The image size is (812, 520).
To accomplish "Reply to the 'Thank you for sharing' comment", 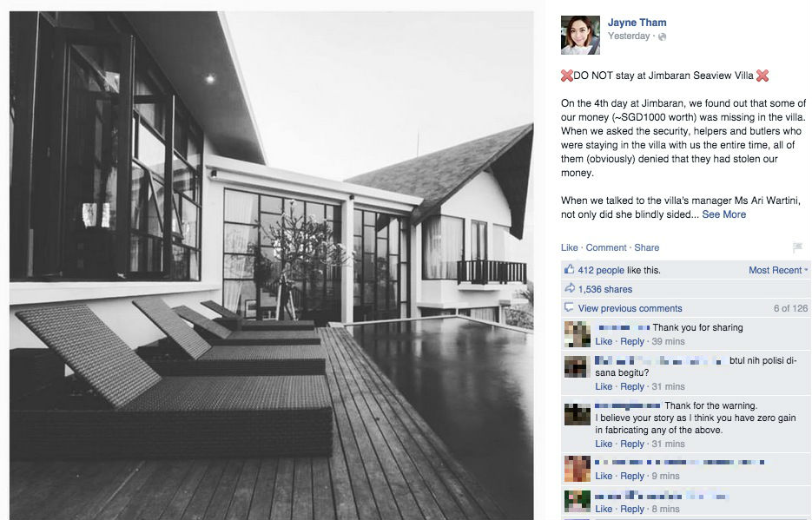I will [631, 341].
